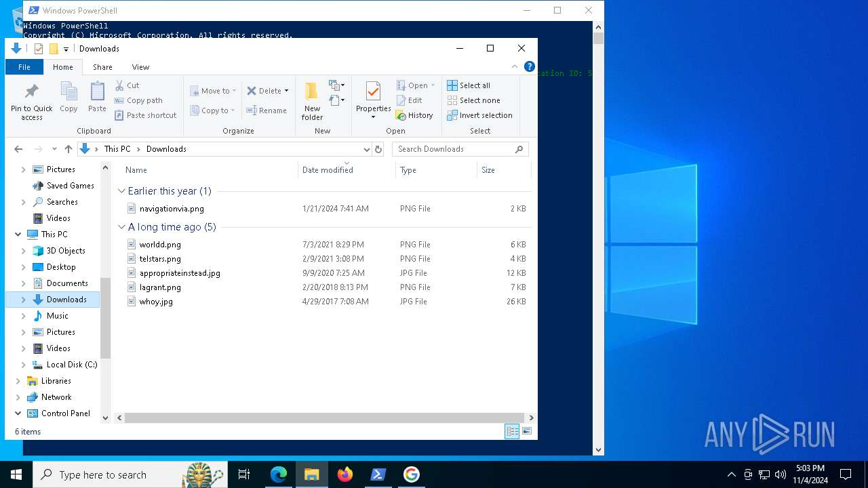This screenshot has height=488, width=868.
Task: Click the Back navigation arrow
Action: 18,149
